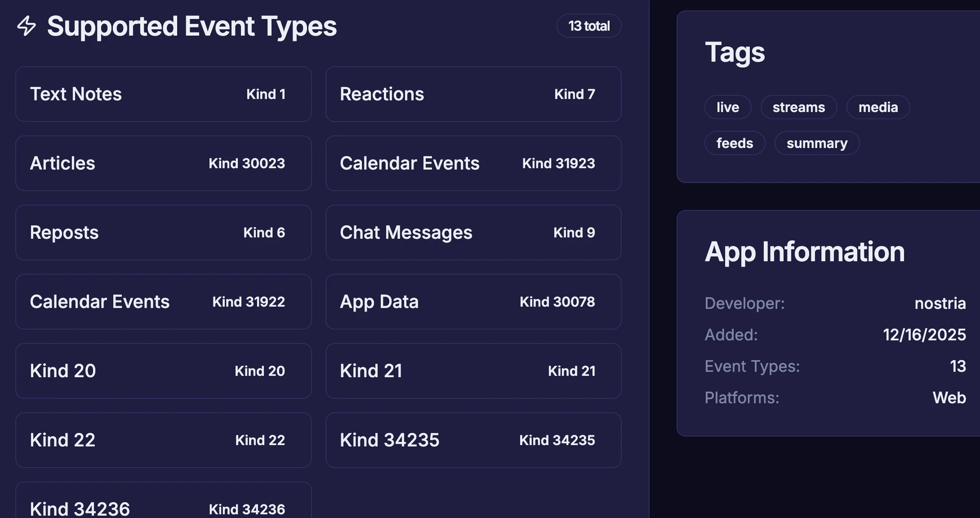This screenshot has height=518, width=980.
Task: Open the Chat Messages Kind 9 card
Action: pyautogui.click(x=473, y=233)
